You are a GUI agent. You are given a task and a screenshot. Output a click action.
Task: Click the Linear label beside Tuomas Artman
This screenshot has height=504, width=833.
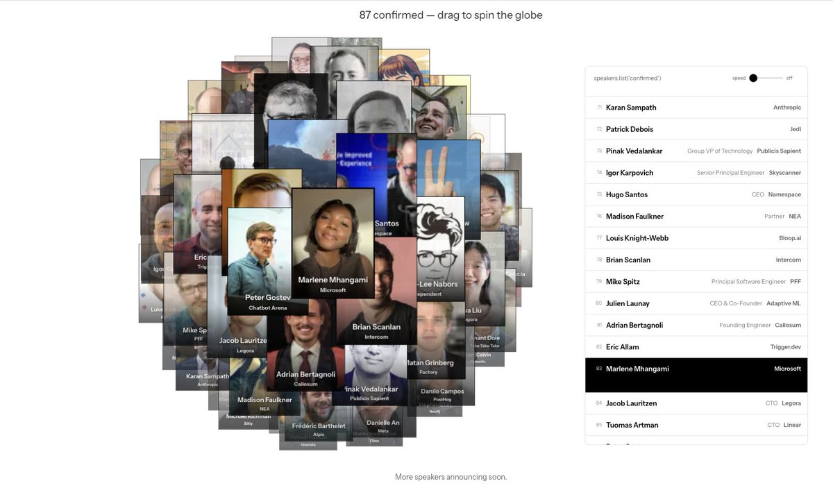(792, 425)
